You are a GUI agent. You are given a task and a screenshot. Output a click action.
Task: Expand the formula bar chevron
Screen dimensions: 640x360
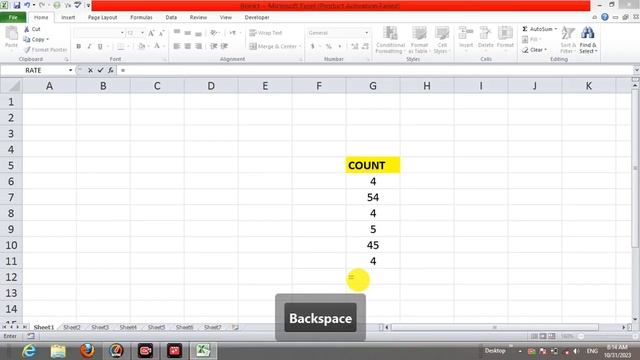point(636,70)
